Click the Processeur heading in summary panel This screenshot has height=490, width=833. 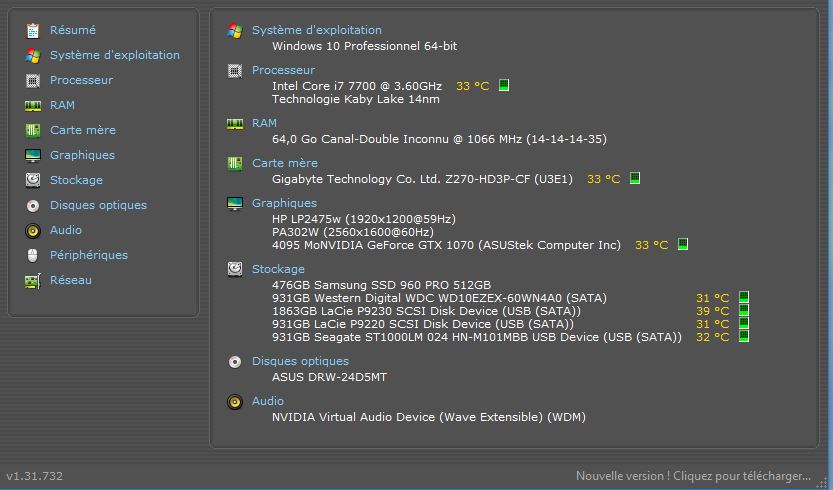(283, 70)
